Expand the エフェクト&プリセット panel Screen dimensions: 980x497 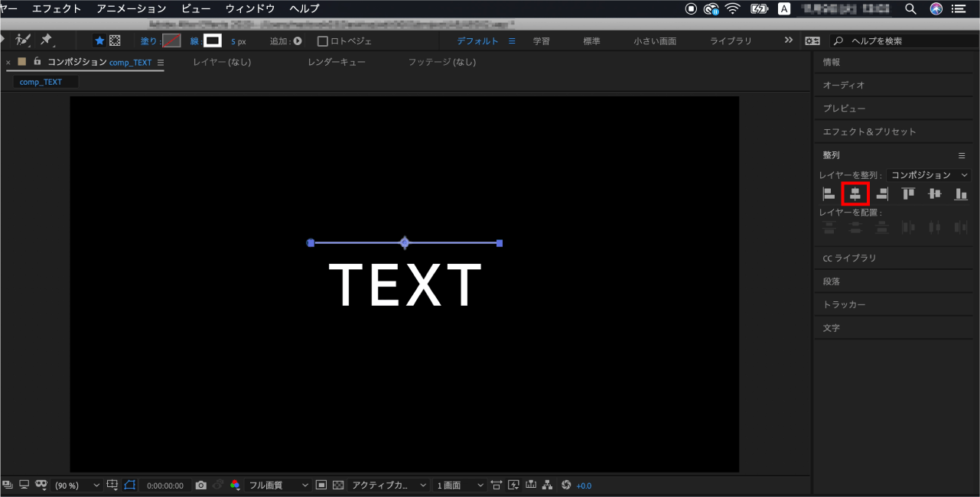click(892, 132)
